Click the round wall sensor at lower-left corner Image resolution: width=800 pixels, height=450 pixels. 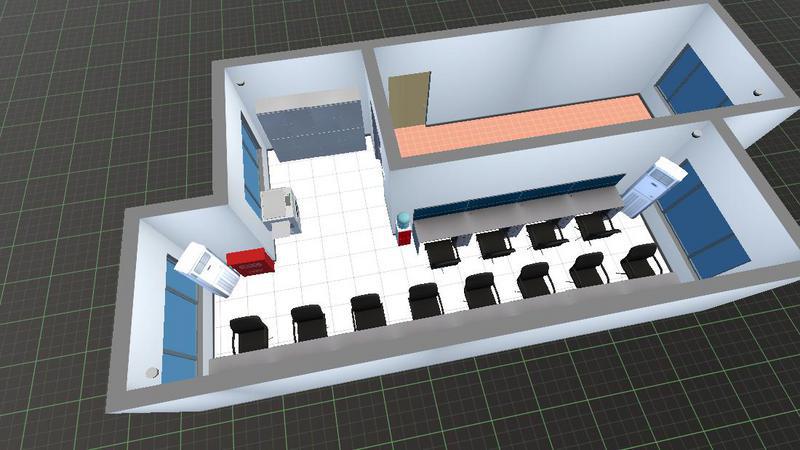(152, 373)
